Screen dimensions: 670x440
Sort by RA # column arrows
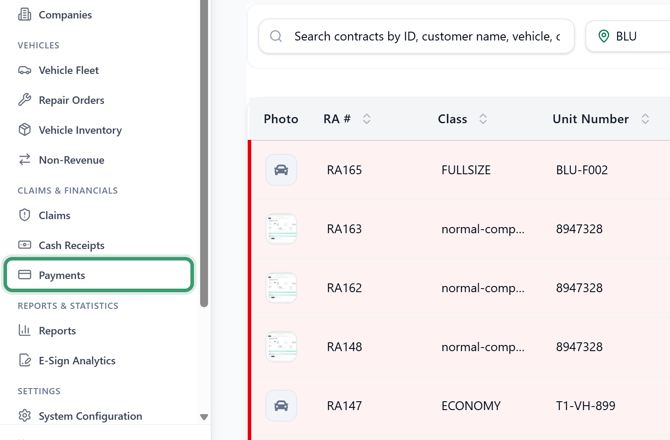[367, 119]
